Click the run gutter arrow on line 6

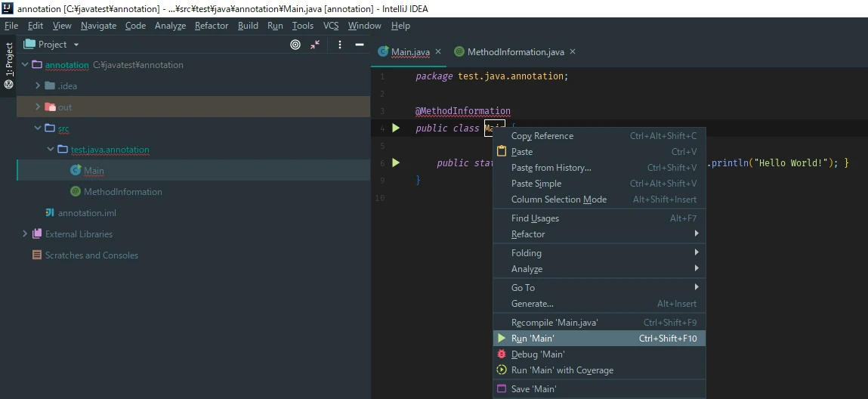[x=396, y=162]
